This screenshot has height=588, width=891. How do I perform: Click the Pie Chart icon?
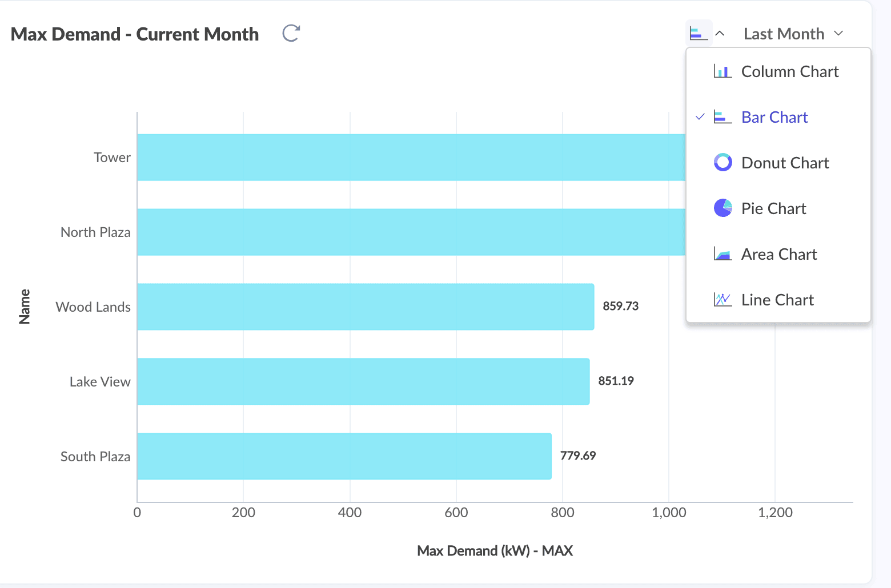tap(723, 208)
